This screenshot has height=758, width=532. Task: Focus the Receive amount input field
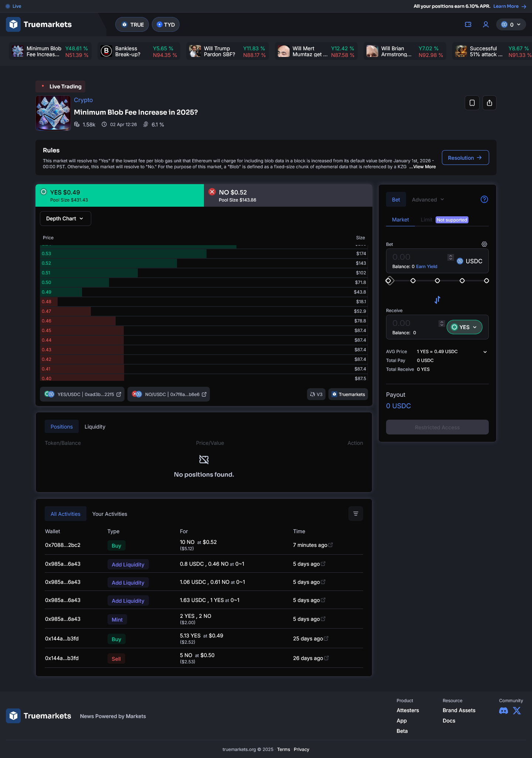pos(414,323)
